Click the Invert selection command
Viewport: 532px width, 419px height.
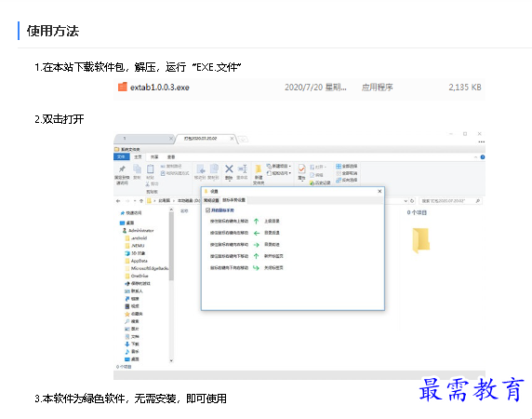[346, 180]
